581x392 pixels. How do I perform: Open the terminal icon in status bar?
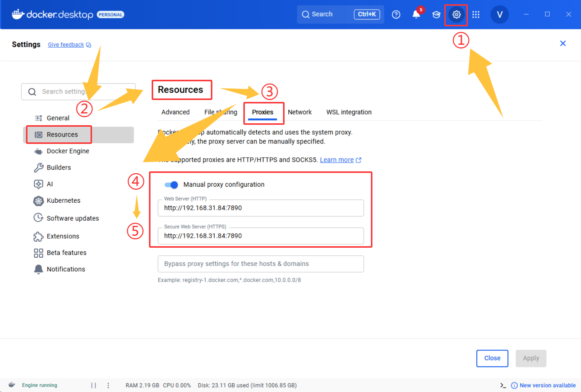(503, 386)
